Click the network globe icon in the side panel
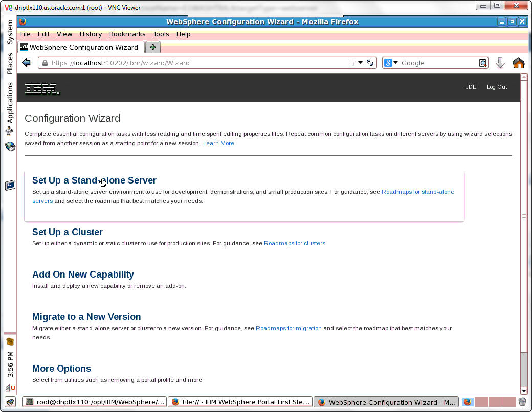Viewport: 532px width, 412px height. click(x=10, y=147)
